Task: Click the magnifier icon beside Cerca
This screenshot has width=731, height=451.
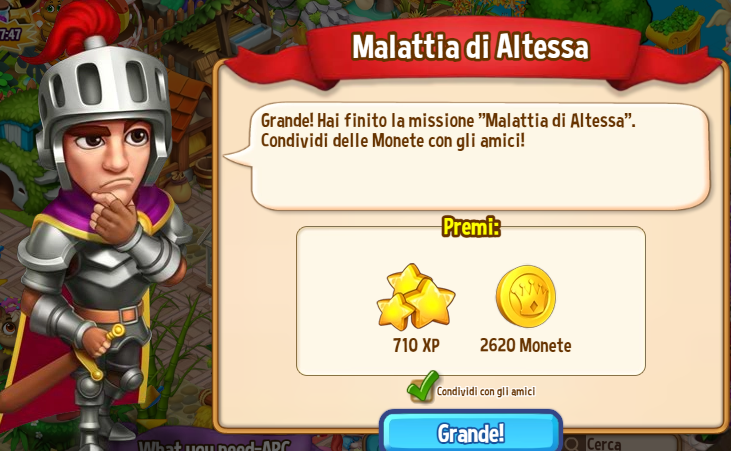Action: point(572,444)
